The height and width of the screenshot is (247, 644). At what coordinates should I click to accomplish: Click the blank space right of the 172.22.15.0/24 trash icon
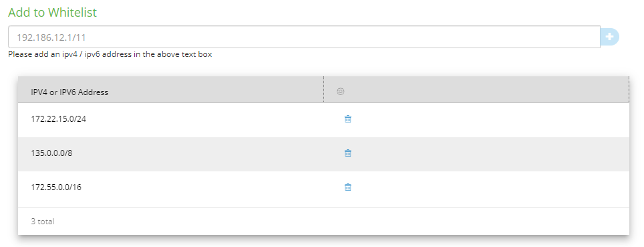491,120
